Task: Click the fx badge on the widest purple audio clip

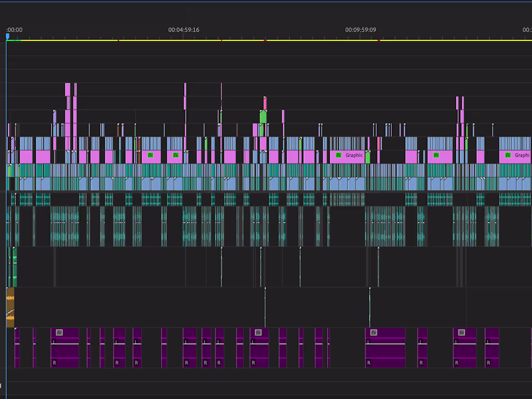Action: [373, 333]
